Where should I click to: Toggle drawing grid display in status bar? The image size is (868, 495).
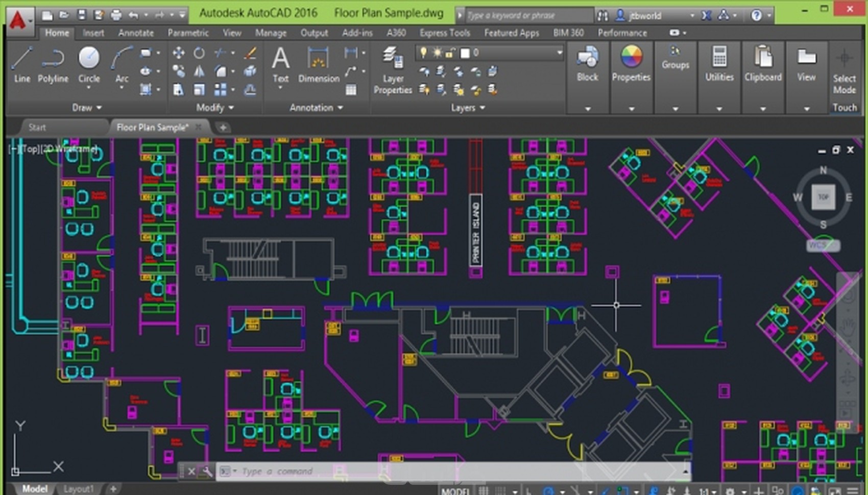483,490
